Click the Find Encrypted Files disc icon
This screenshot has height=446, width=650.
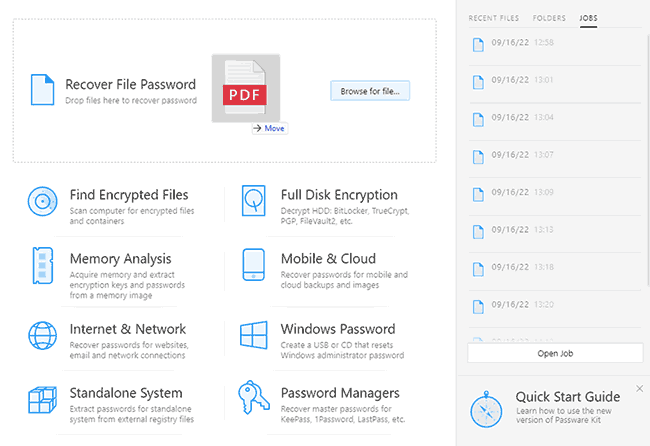43,201
